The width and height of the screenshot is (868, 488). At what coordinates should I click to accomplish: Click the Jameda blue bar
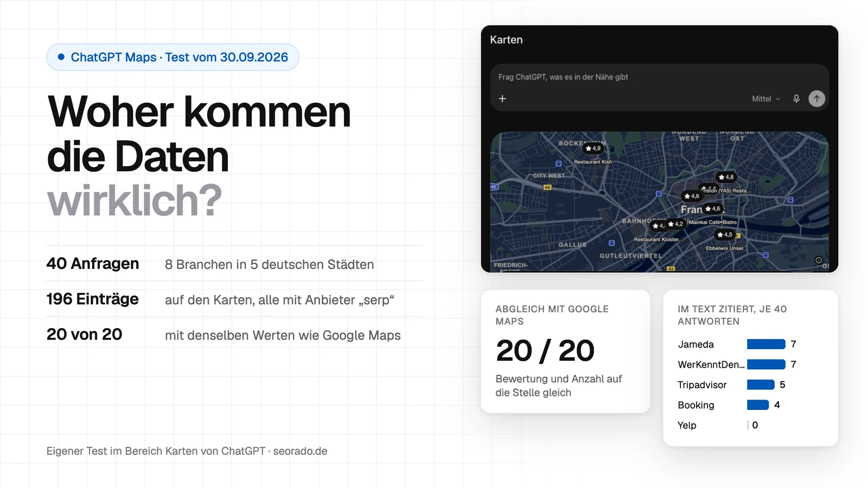pyautogui.click(x=766, y=344)
